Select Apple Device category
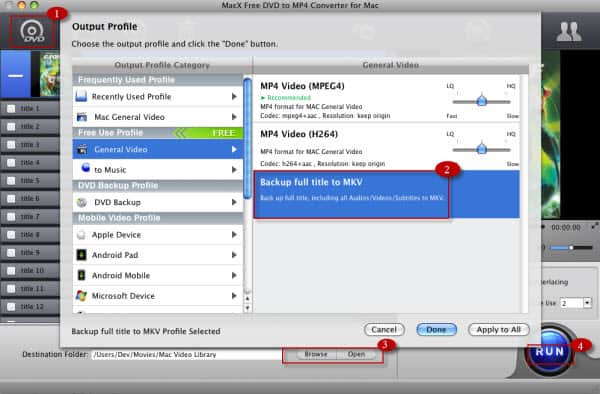Viewport: 600px width, 394px height. pos(158,234)
